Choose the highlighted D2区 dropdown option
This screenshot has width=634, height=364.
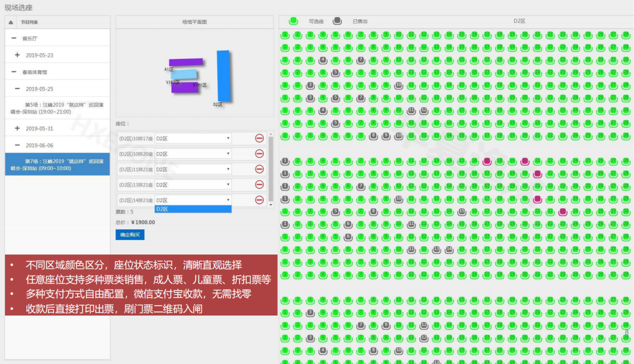pyautogui.click(x=193, y=209)
